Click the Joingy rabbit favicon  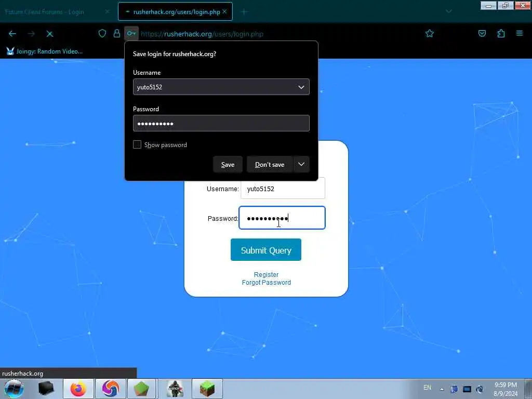click(x=10, y=51)
